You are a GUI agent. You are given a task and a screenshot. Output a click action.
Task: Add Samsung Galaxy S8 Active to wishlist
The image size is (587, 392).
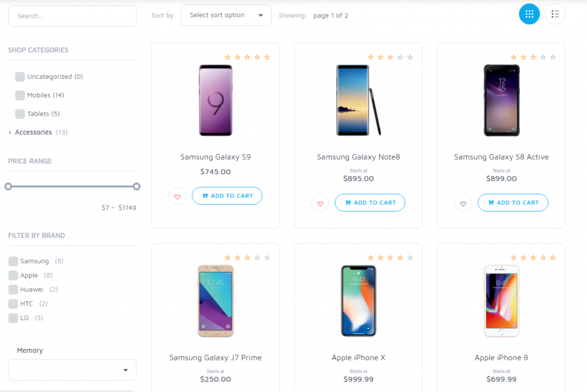click(463, 202)
